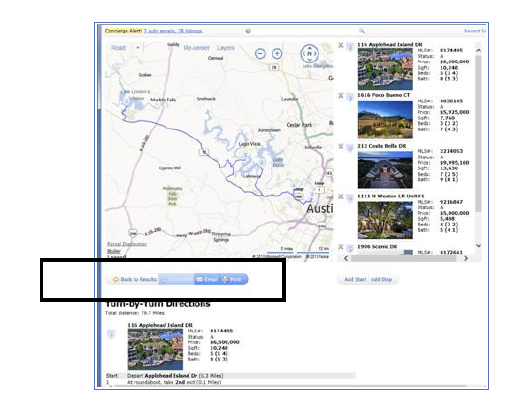Click Add Stop button

pos(381,279)
